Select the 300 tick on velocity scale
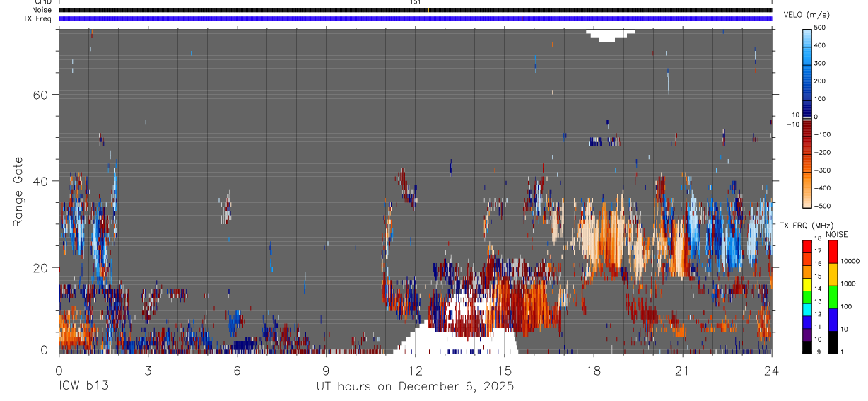Screen dimensions: 868x401 click(821, 63)
